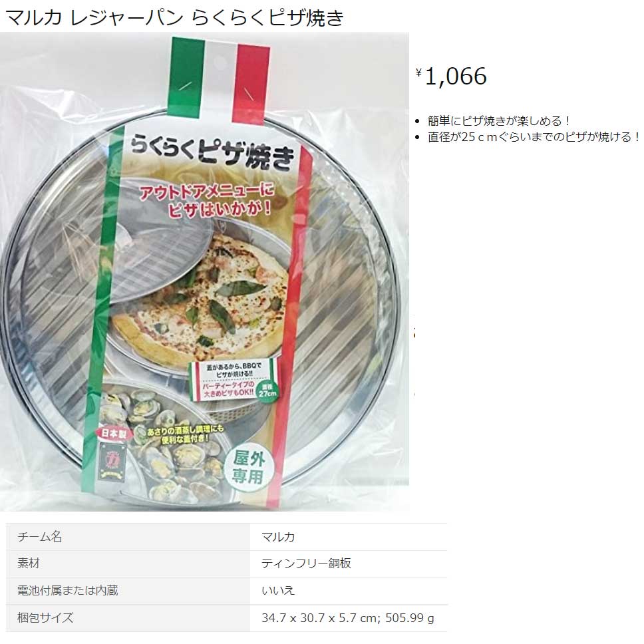This screenshot has width=644, height=644.
Task: Click the 屋外専用 round badge on the package
Action: (x=248, y=468)
